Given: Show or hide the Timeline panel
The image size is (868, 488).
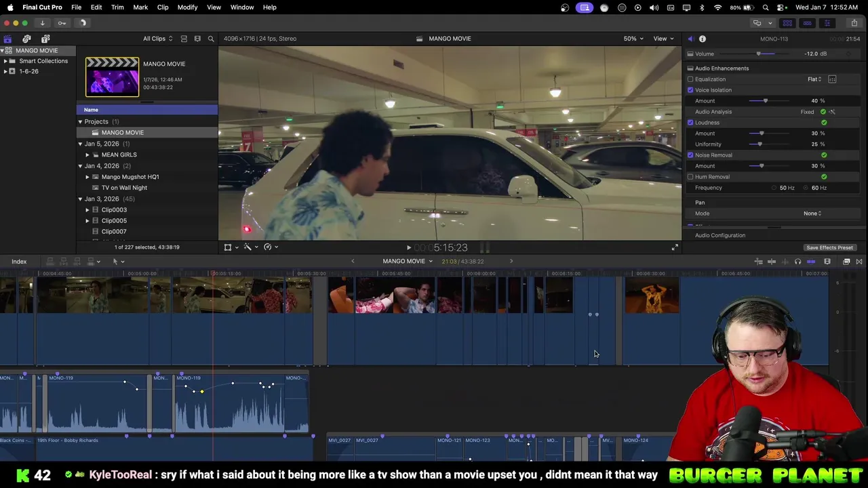Looking at the screenshot, I should 807,23.
